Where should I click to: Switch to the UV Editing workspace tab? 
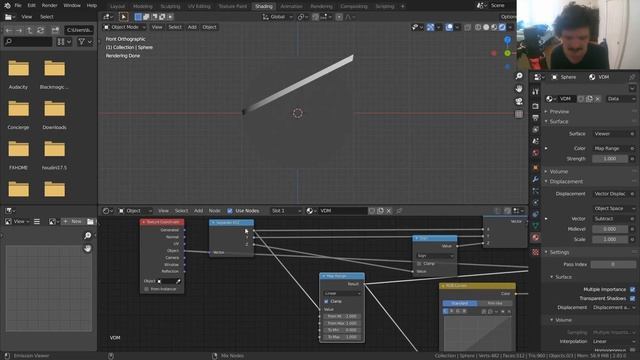coord(199,6)
